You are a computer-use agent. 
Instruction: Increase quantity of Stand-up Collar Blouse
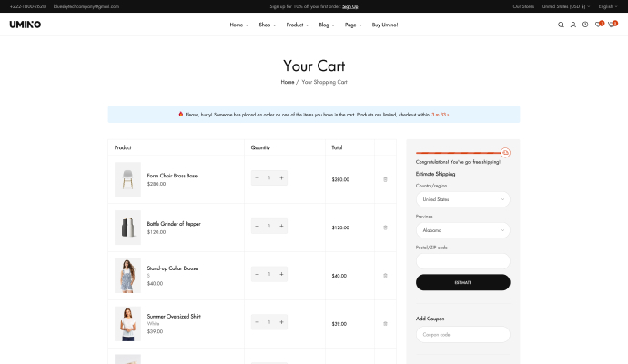coord(281,274)
